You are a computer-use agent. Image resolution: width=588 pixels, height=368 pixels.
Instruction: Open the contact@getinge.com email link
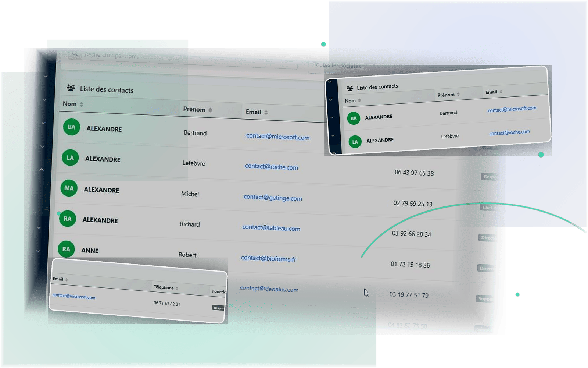tap(273, 198)
